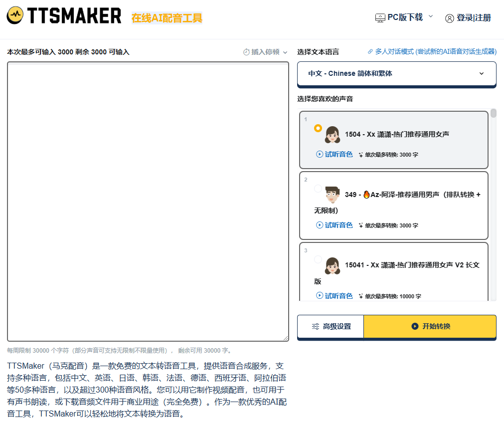Click 单次最多转换: 3000 字 in the 1504 card
The height and width of the screenshot is (428, 504).
[x=391, y=155]
